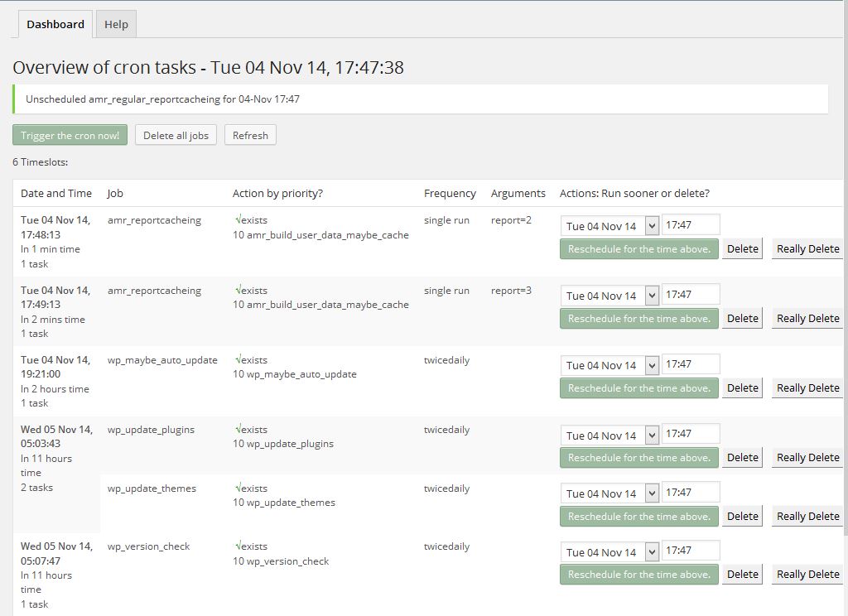The height and width of the screenshot is (616, 848).
Task: Really Delete the wp_version_check job
Action: pyautogui.click(x=807, y=575)
